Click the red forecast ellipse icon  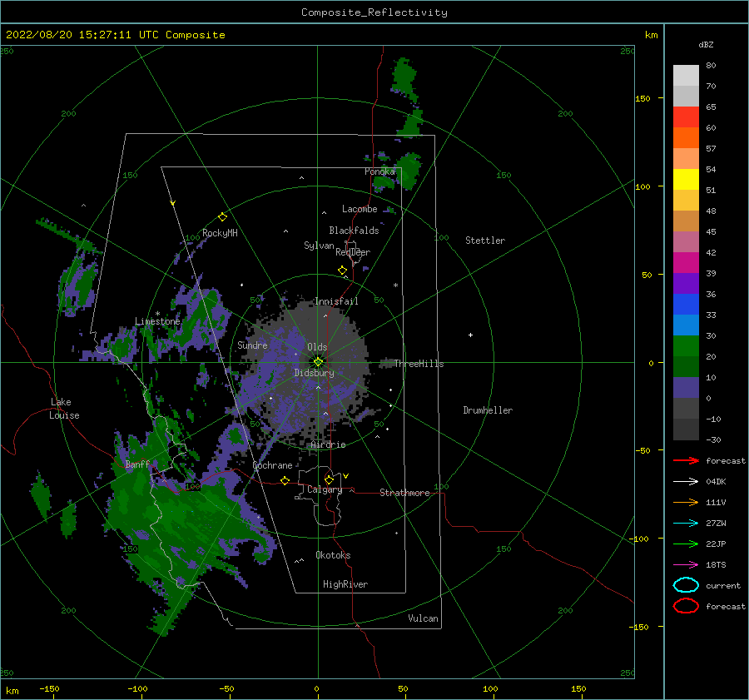(x=686, y=606)
